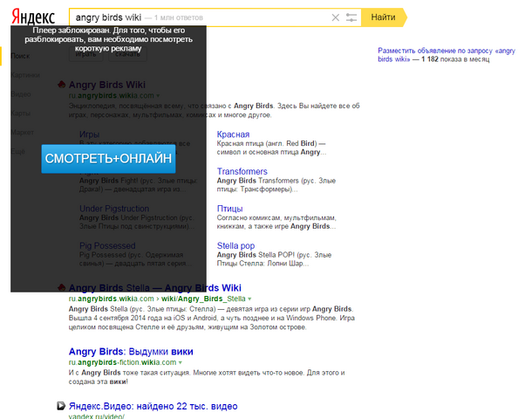This screenshot has width=532, height=419.
Task: Open the Under Pigstruction sitelink
Action: [114, 209]
